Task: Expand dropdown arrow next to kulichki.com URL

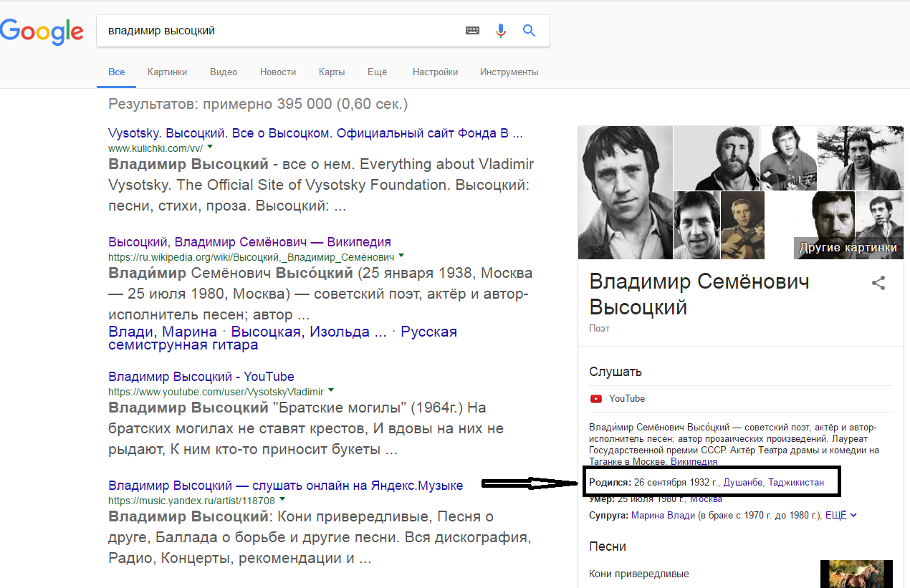Action: (x=210, y=148)
